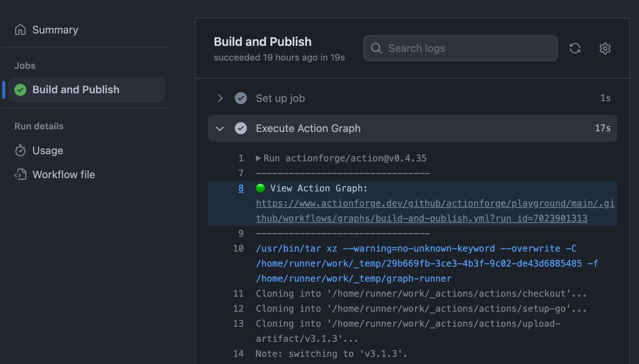Click 'Cloning into actions/checkout' log line
639x364 pixels.
coord(421,294)
